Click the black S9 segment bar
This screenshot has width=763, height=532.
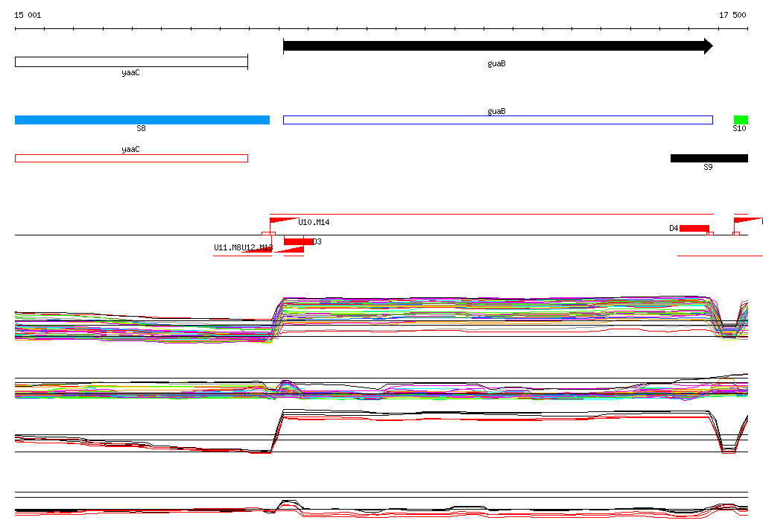(x=709, y=158)
